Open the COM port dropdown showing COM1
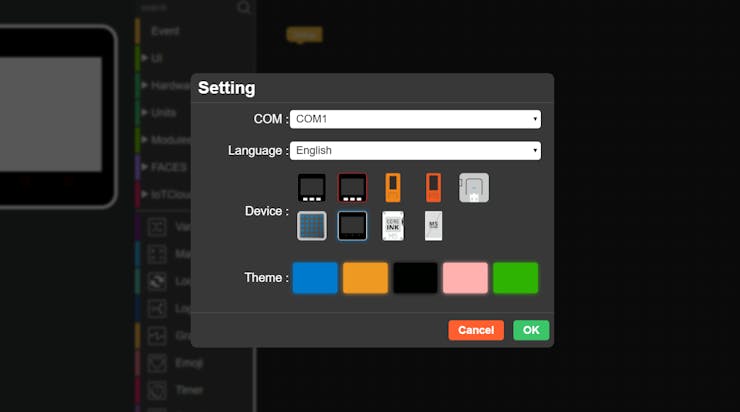 (415, 119)
